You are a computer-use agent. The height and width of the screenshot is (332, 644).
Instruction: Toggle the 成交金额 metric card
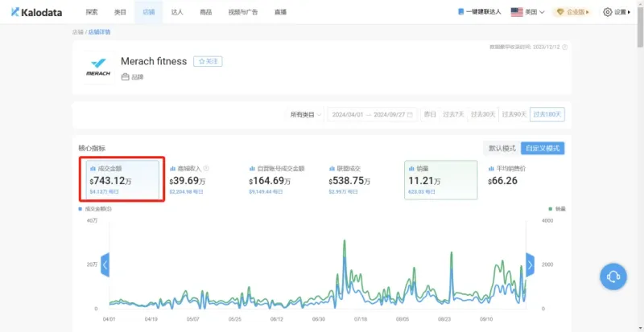coord(125,180)
